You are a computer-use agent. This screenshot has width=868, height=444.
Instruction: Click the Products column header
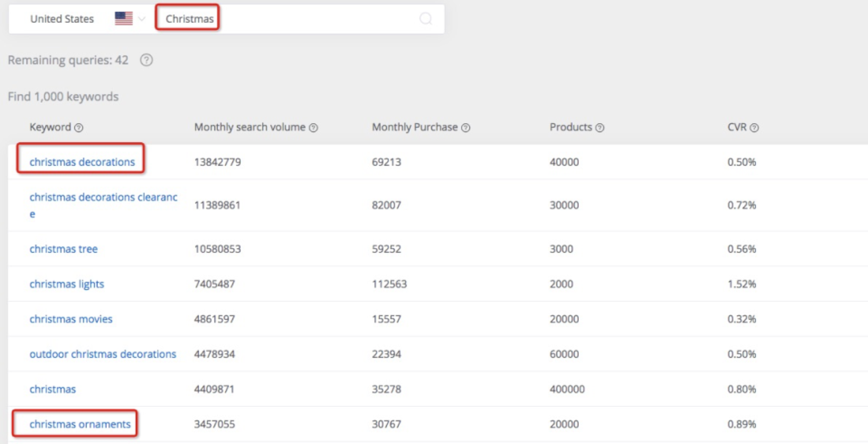571,127
